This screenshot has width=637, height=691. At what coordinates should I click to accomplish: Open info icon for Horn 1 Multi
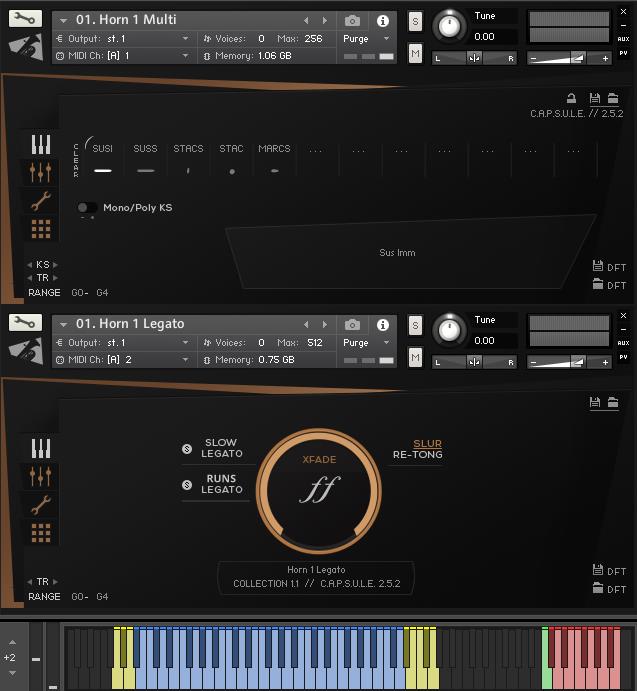pyautogui.click(x=382, y=20)
